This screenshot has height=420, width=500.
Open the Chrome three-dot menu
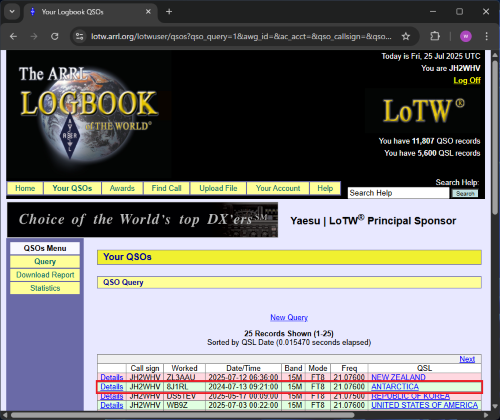(x=486, y=36)
